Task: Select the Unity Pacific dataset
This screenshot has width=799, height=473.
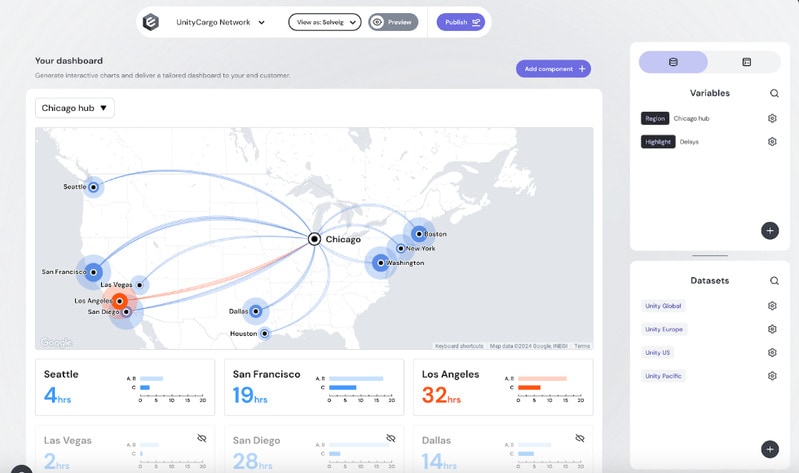Action: (663, 376)
